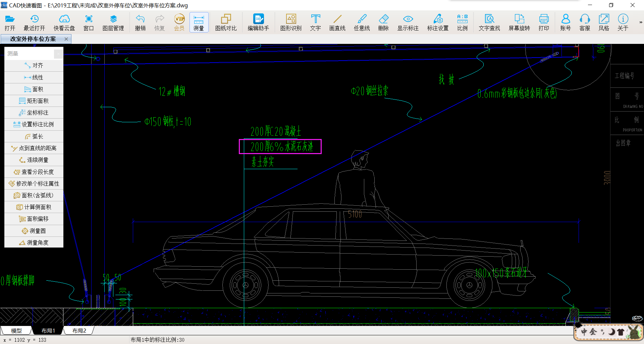Viewport: 644px width, 344px height.
Task: Click the 窗口 window tool
Action: point(89,23)
